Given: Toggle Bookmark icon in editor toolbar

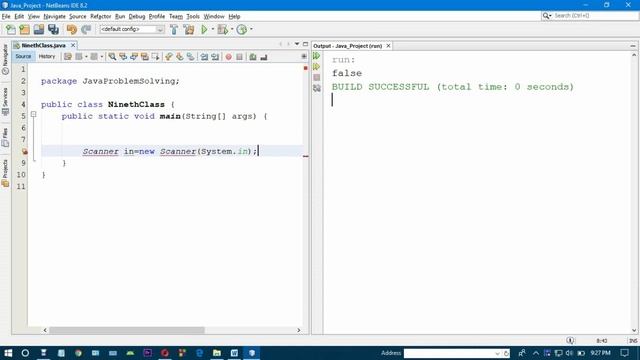Looking at the screenshot, I should pyautogui.click(x=191, y=57).
